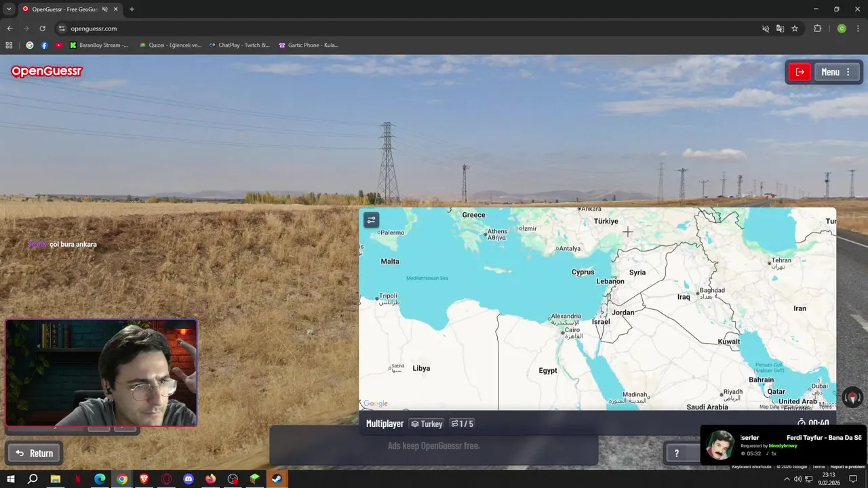Open the YouTube bookmark
868x488 pixels.
click(58, 45)
